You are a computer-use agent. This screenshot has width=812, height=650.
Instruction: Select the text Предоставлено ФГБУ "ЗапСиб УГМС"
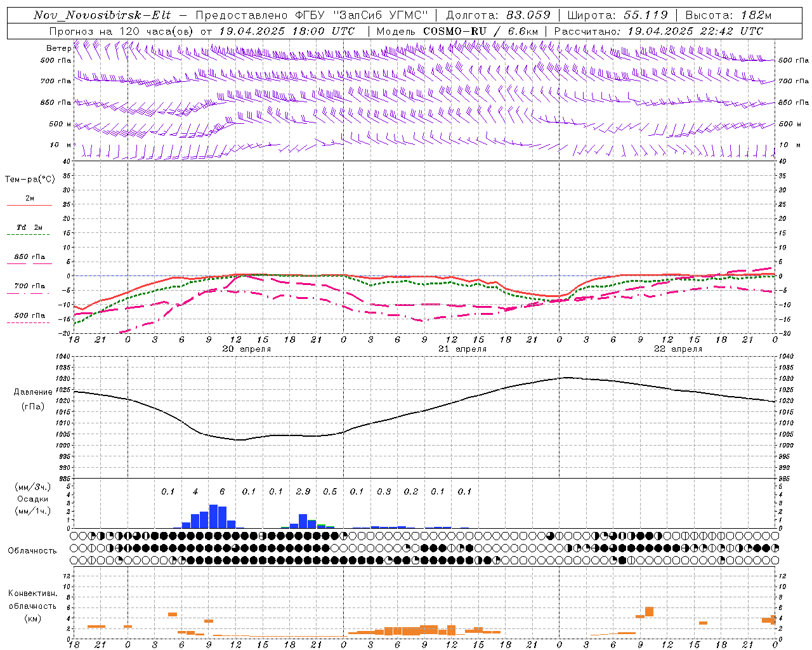point(312,15)
